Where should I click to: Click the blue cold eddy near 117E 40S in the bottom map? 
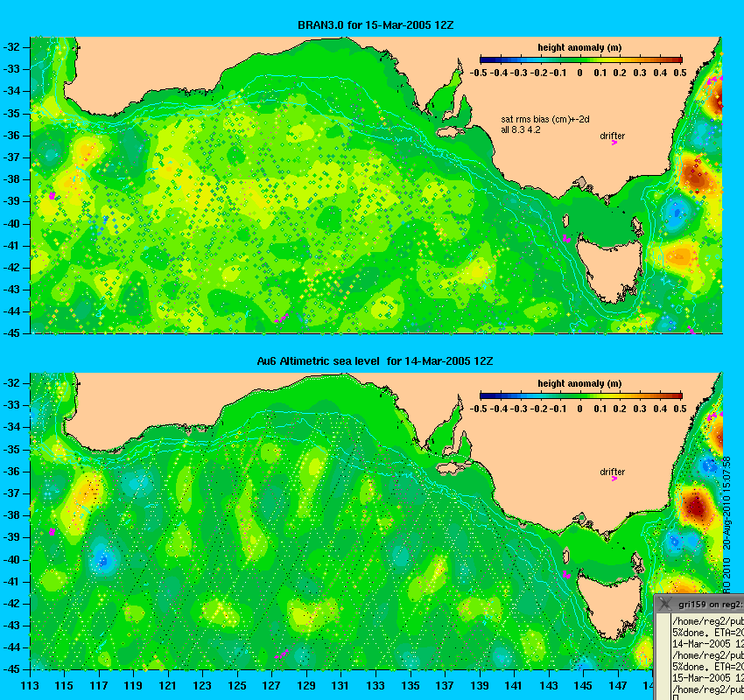102,561
